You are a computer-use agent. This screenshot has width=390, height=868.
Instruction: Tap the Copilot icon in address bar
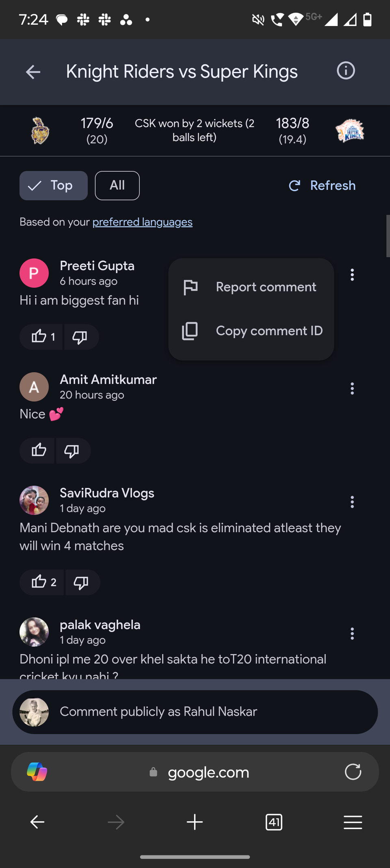37,771
